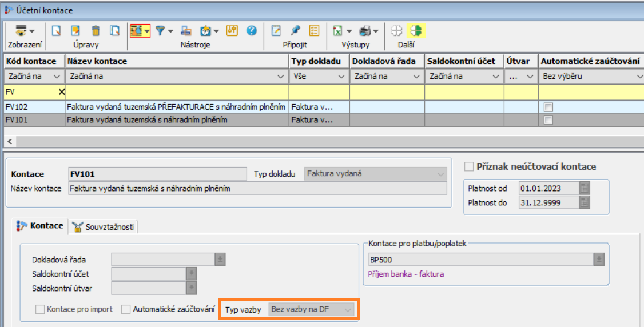
Task: Click the blue question mark help icon
Action: click(251, 31)
